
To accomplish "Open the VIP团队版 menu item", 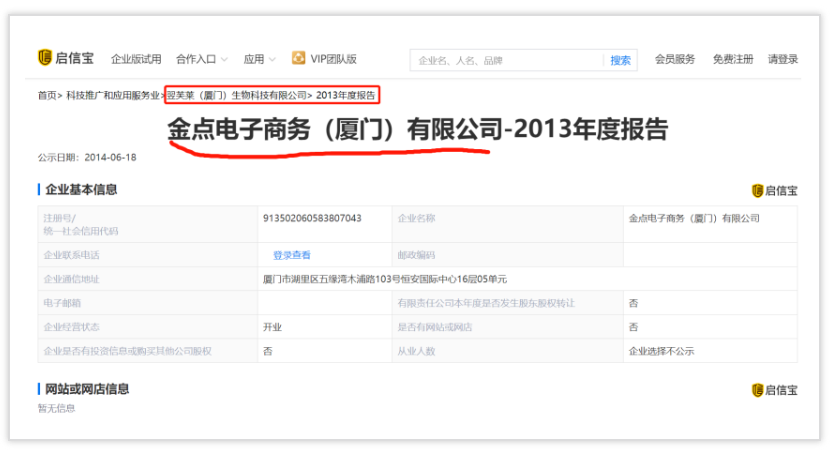I will 333,59.
